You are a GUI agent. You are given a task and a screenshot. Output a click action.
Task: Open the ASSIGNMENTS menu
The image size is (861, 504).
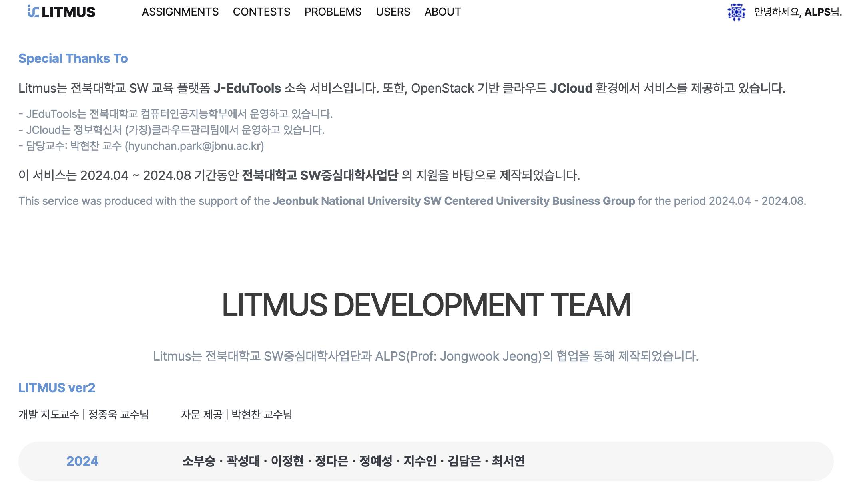point(180,12)
